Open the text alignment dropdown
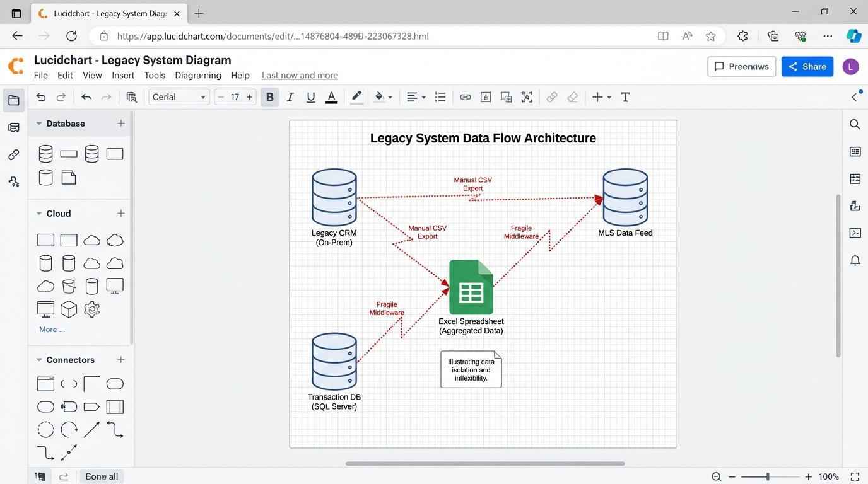868x484 pixels. (x=414, y=97)
